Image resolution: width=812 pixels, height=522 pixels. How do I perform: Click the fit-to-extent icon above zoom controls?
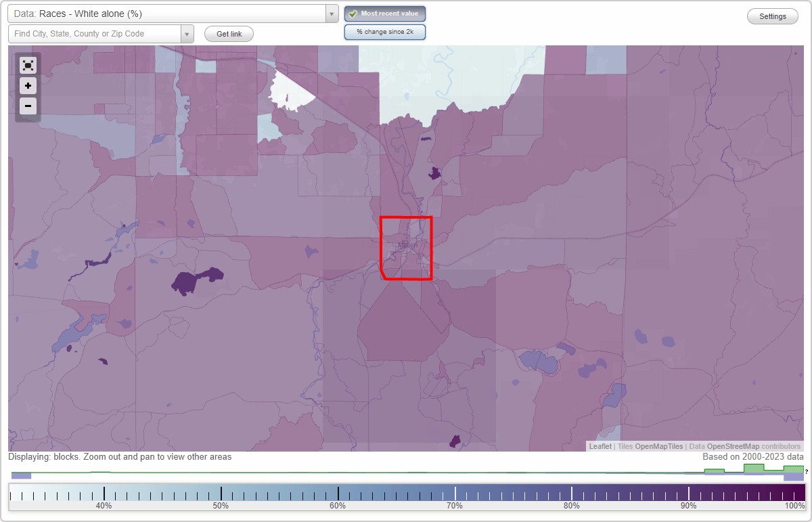[x=28, y=65]
